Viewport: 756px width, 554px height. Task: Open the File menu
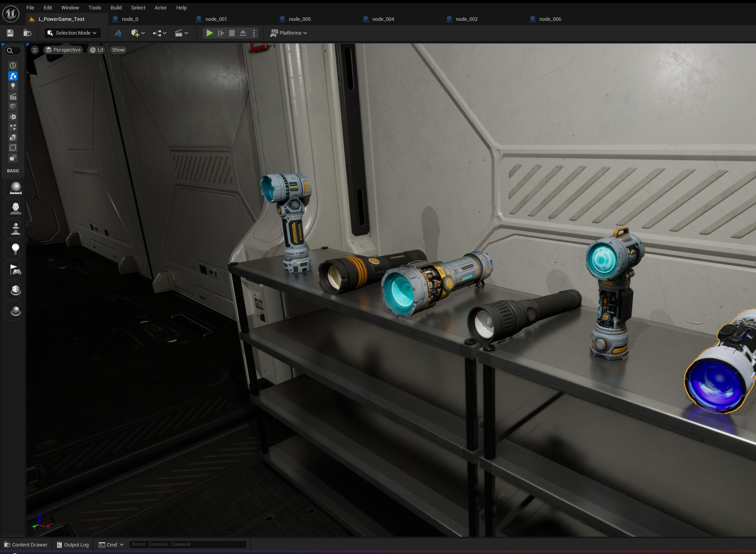[30, 7]
